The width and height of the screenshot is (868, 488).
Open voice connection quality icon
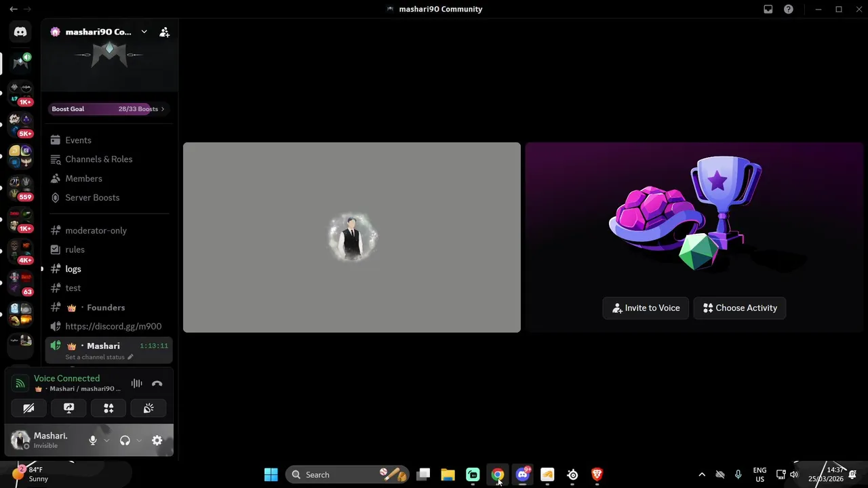tap(20, 384)
